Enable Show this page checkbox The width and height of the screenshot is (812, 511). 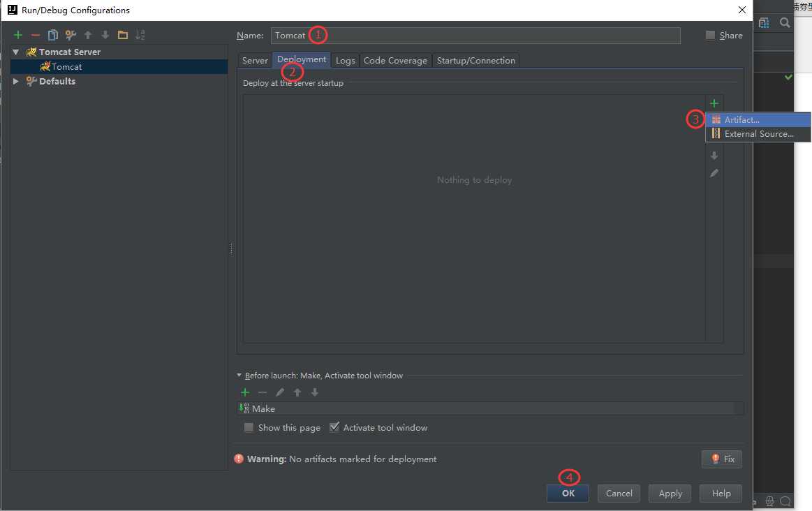pyautogui.click(x=249, y=427)
